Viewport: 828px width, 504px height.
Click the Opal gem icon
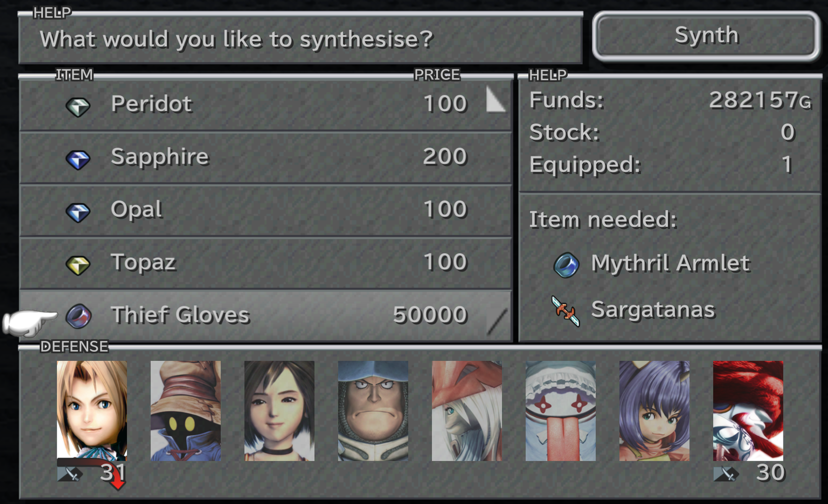point(78,213)
